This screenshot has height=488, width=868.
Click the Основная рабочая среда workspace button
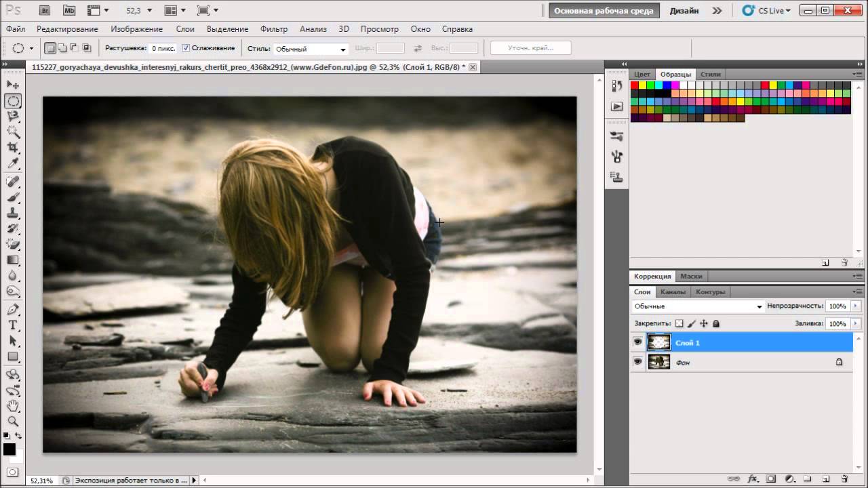604,11
